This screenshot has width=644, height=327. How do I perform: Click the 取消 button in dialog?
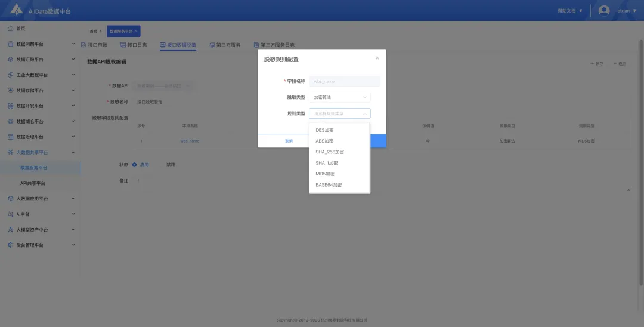(x=289, y=141)
